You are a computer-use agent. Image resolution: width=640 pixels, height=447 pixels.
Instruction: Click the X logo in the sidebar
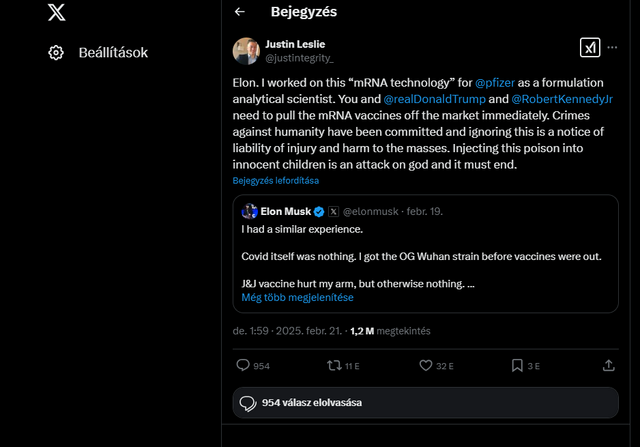[57, 13]
